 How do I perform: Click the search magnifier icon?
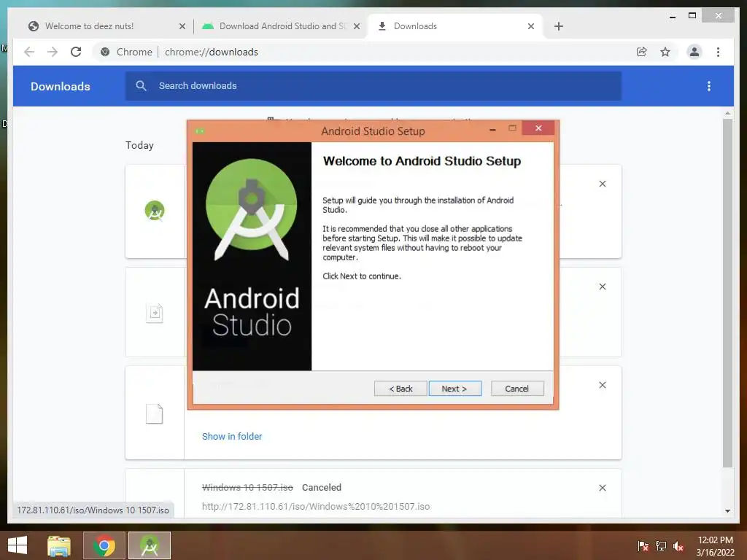click(x=141, y=86)
